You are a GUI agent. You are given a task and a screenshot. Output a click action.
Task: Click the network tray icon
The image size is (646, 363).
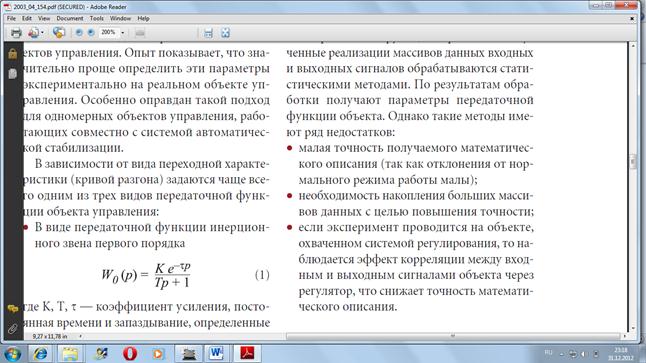tap(573, 354)
